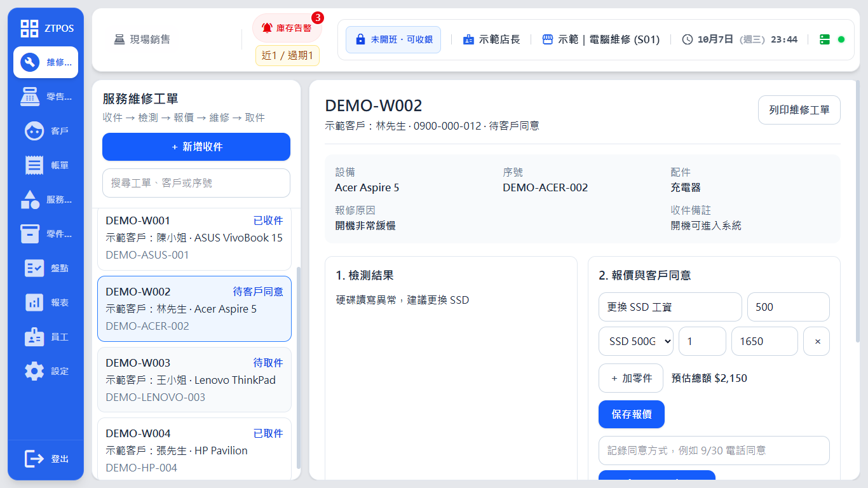This screenshot has width=868, height=488.
Task: Click the consent method record field
Action: click(714, 451)
